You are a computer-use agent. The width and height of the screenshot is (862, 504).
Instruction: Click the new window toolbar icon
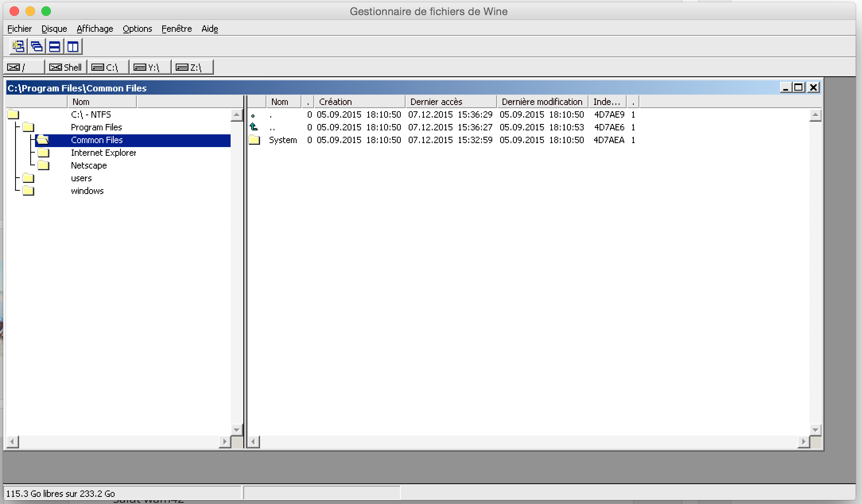pos(18,47)
